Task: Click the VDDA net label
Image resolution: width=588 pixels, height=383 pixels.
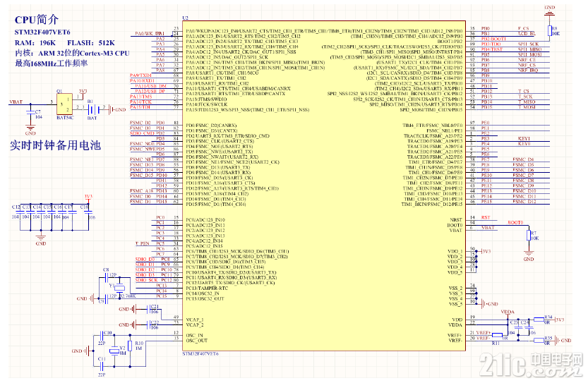Action: coord(508,312)
